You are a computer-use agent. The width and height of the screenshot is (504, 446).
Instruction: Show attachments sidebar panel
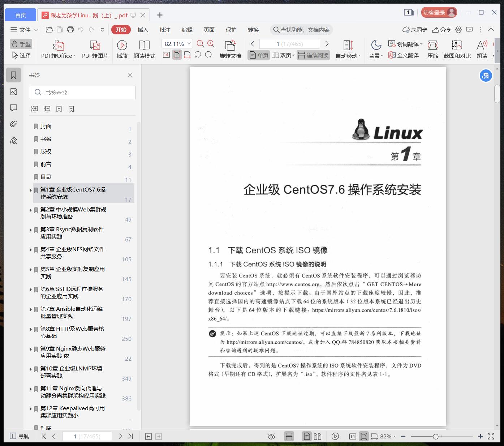coord(14,124)
